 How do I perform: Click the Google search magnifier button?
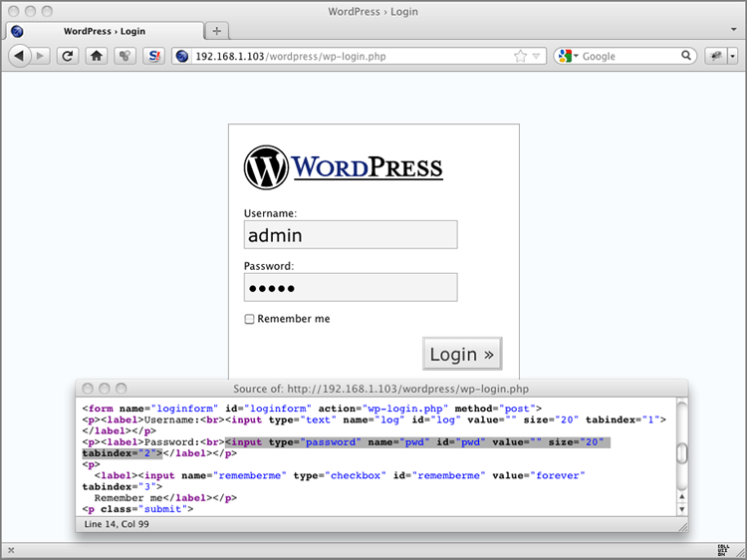pyautogui.click(x=685, y=56)
